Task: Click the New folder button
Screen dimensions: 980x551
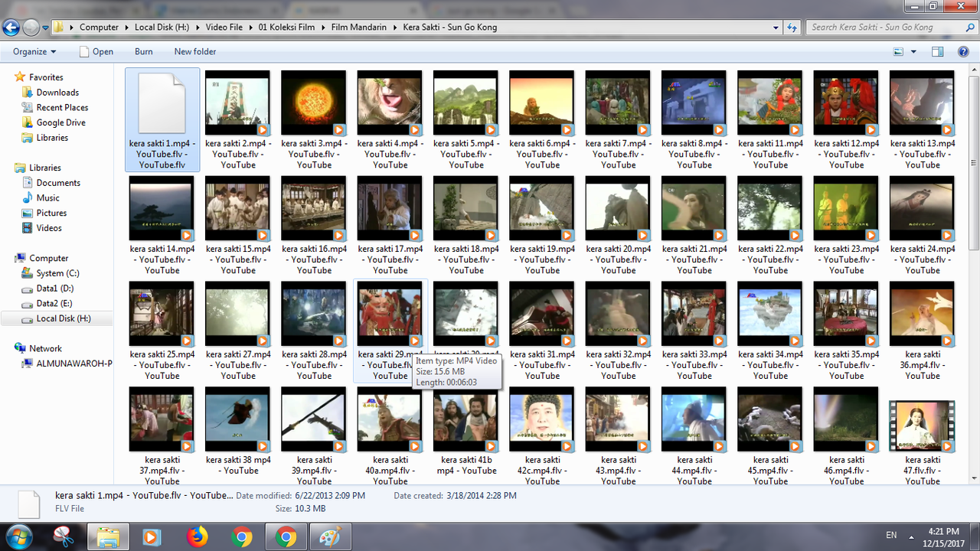Action: tap(195, 51)
